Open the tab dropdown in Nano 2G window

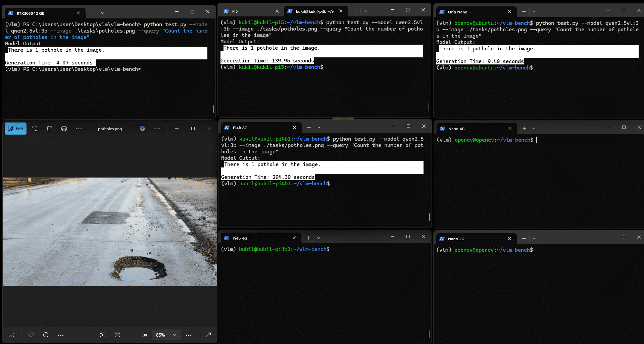[x=534, y=239]
